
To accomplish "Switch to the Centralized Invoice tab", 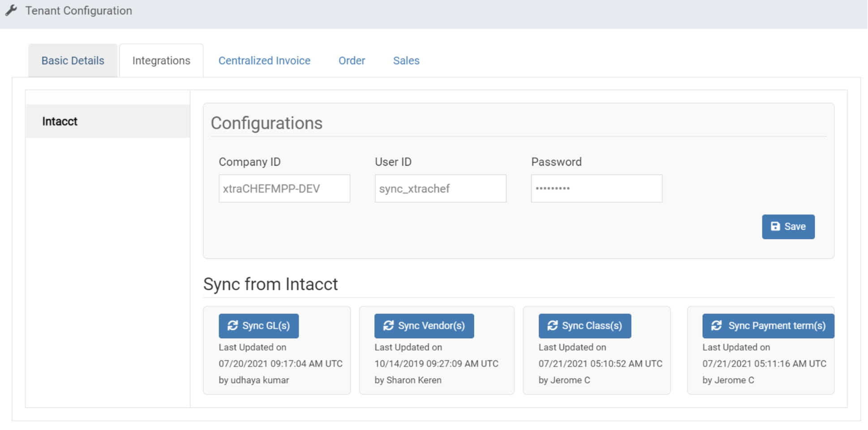I will click(264, 60).
